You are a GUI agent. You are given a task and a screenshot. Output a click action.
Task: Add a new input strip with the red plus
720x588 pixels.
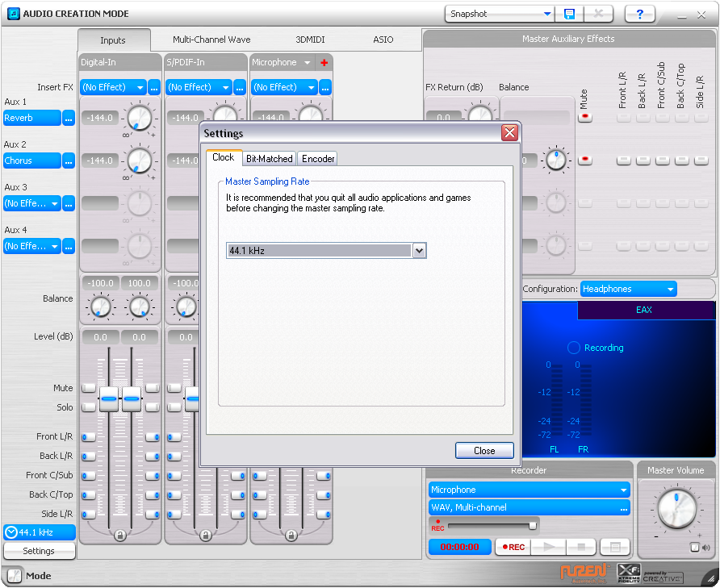[324, 63]
